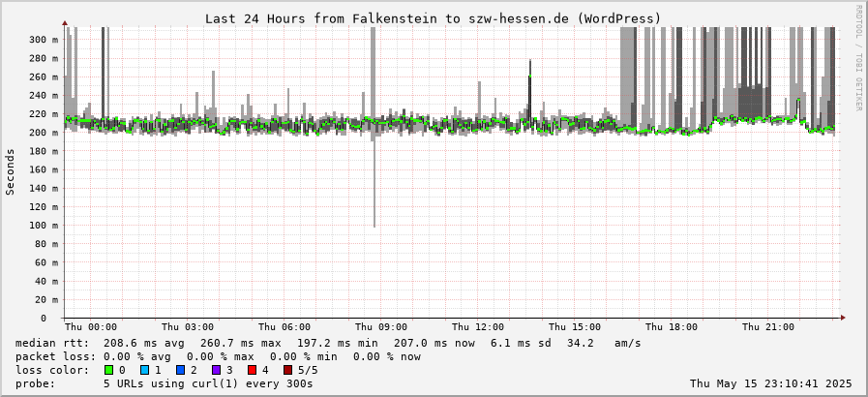Click the 'median rtt:' label
The image size is (868, 397).
point(52,344)
